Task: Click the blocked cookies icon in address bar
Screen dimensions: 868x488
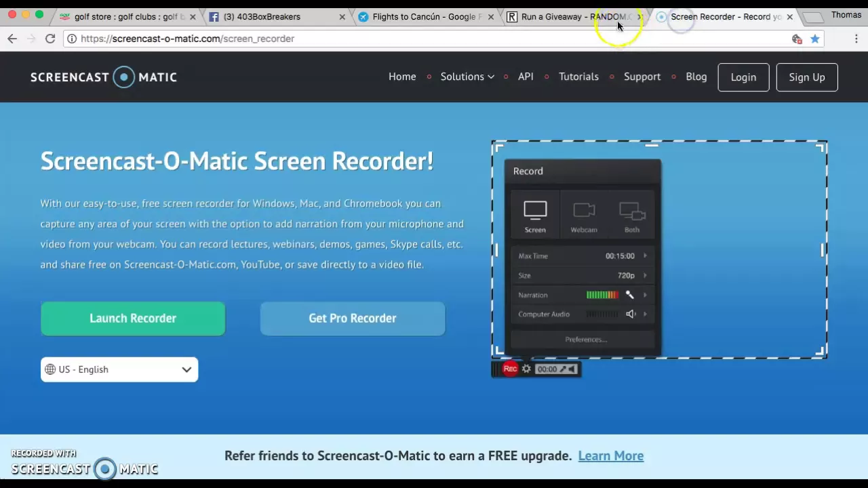Action: pos(797,39)
